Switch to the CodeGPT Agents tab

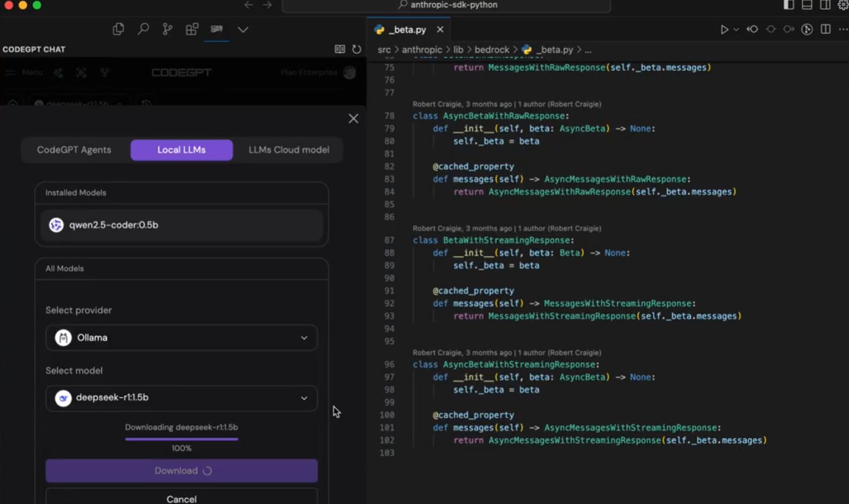pyautogui.click(x=74, y=150)
